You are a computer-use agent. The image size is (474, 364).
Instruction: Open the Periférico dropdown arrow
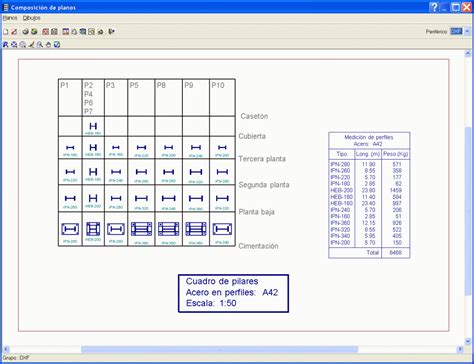[x=467, y=31]
